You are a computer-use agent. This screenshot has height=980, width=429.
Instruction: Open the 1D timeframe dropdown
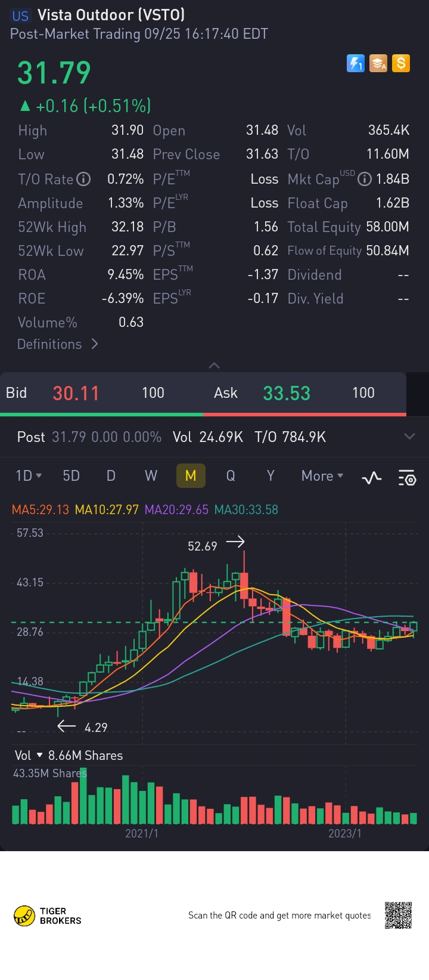[x=28, y=475]
